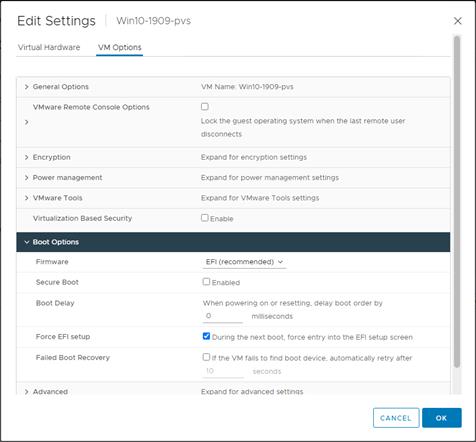Expand VMware Remote Console Options chevron
This screenshot has height=442, width=476.
(27, 122)
